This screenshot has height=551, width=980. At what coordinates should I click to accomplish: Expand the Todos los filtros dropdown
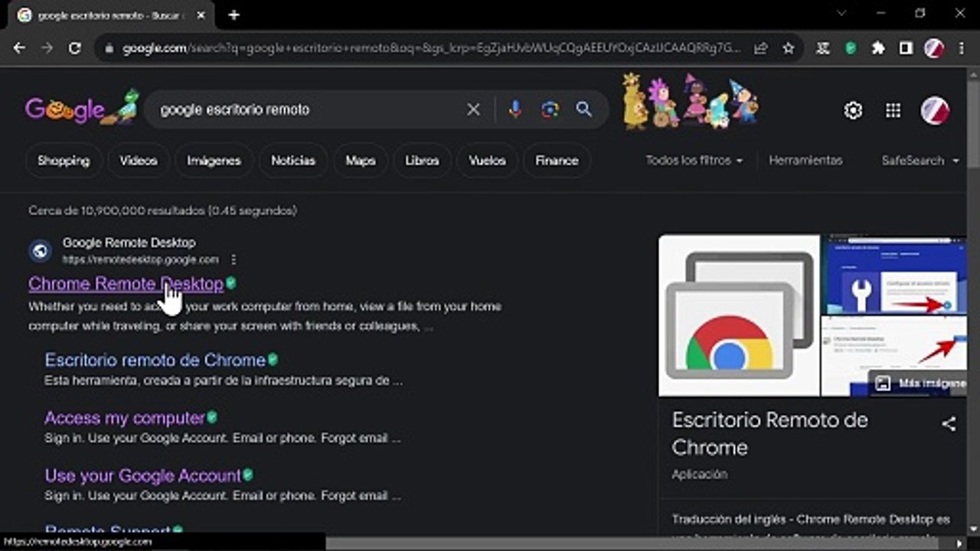coord(694,161)
